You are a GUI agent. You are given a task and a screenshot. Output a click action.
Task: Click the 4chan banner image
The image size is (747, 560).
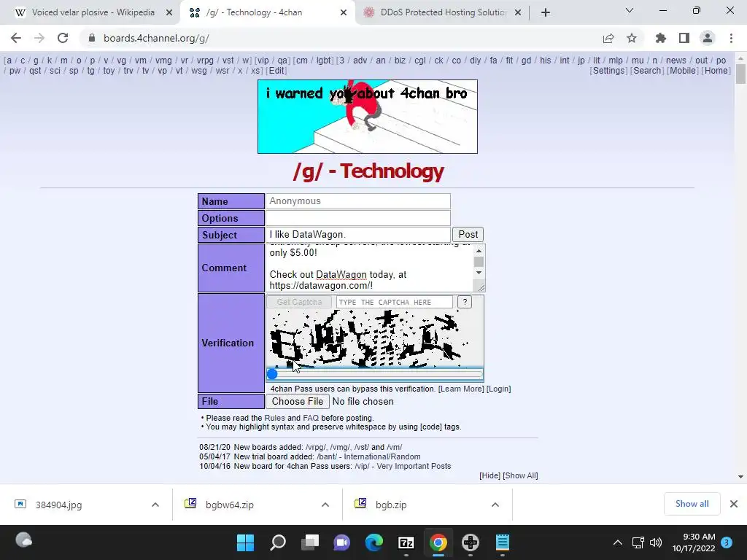point(368,117)
